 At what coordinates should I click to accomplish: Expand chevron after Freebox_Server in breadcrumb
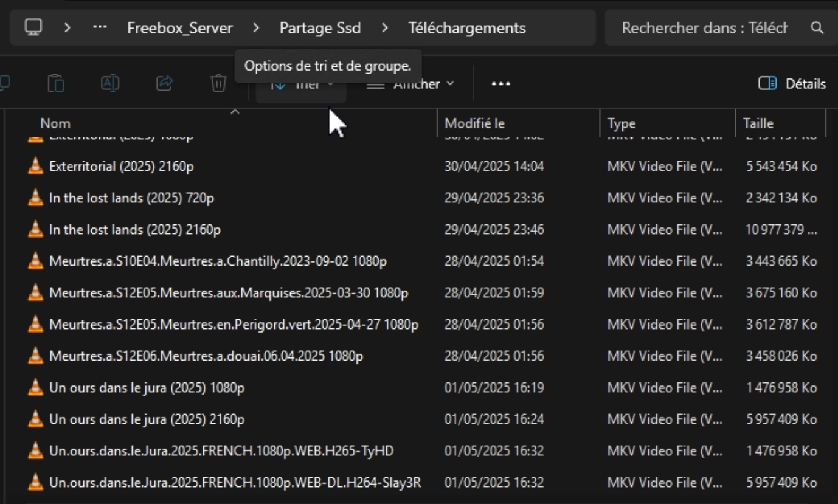click(256, 28)
